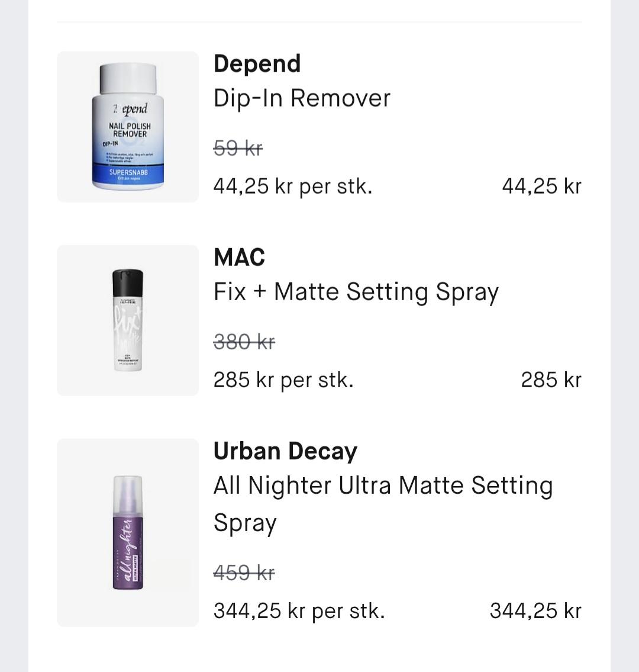Screen dimensions: 639x672
Task: Click the MAC line total on the right
Action: point(551,380)
